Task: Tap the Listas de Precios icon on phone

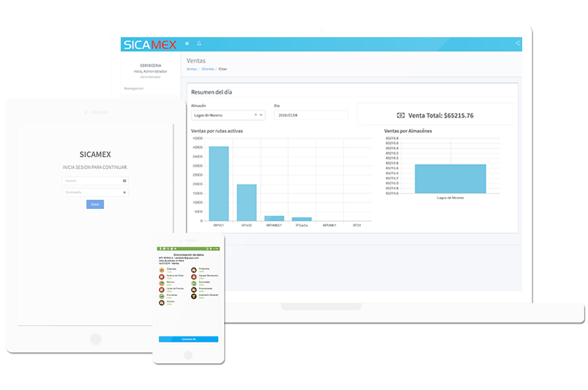Action: point(162,290)
